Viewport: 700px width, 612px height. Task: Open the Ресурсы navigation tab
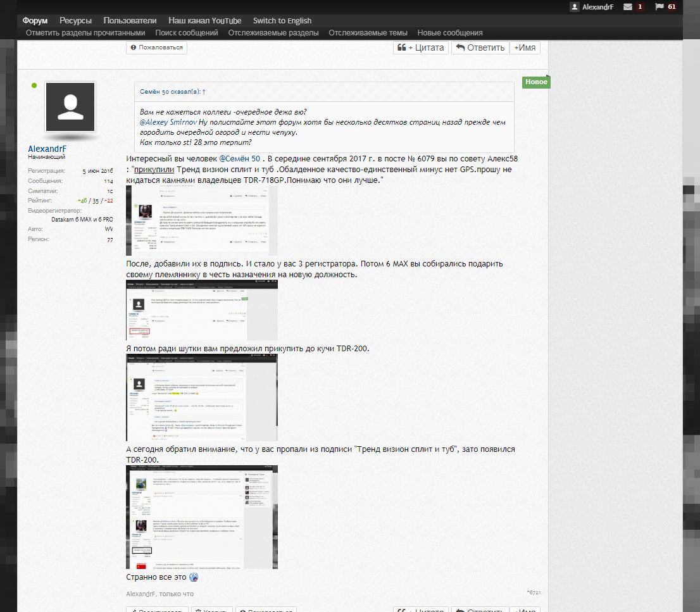tap(75, 20)
